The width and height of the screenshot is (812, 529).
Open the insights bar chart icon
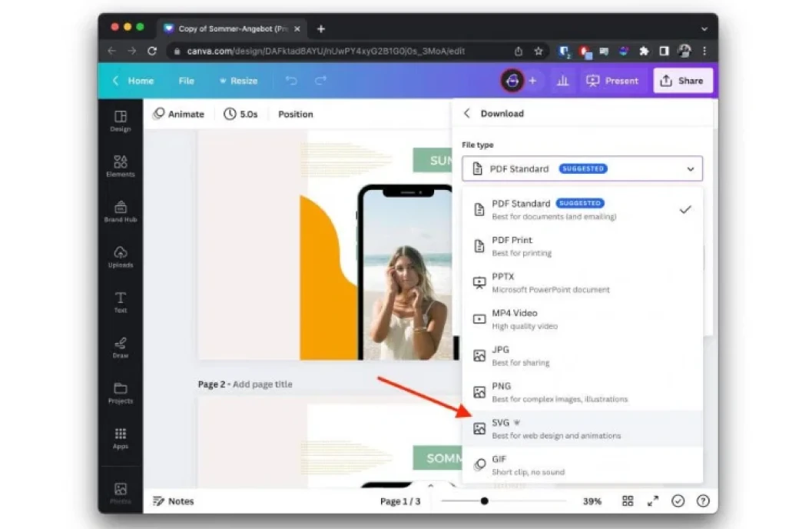click(562, 81)
